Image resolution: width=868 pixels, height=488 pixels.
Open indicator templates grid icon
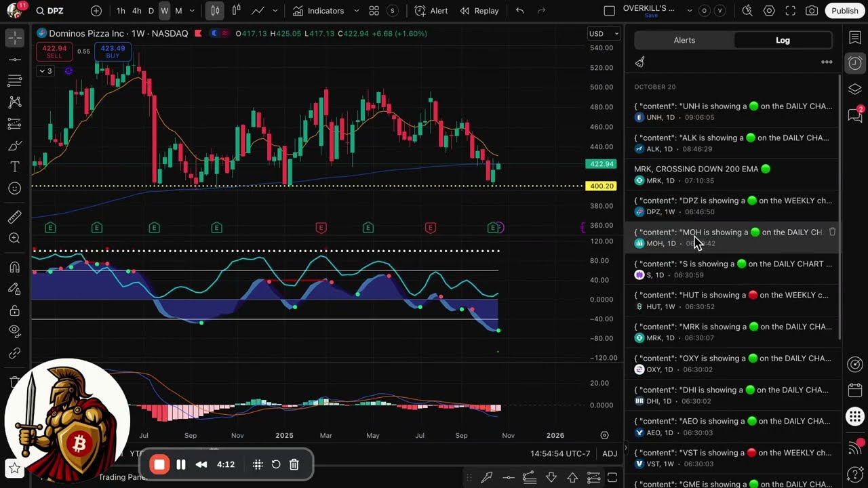click(374, 11)
